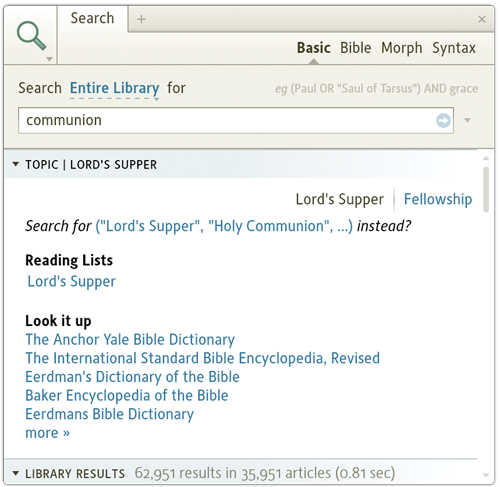This screenshot has height=487, width=500.
Task: Select the Syntax search type
Action: (454, 49)
